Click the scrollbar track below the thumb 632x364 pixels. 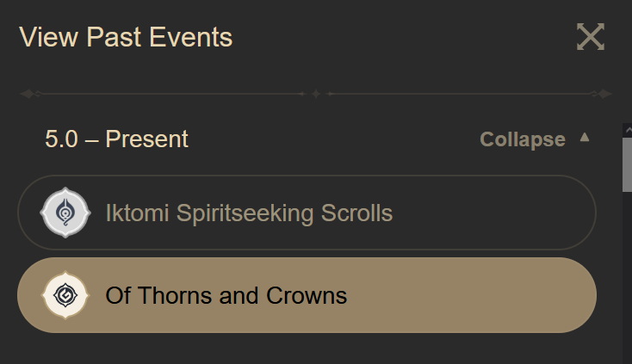coord(627,275)
